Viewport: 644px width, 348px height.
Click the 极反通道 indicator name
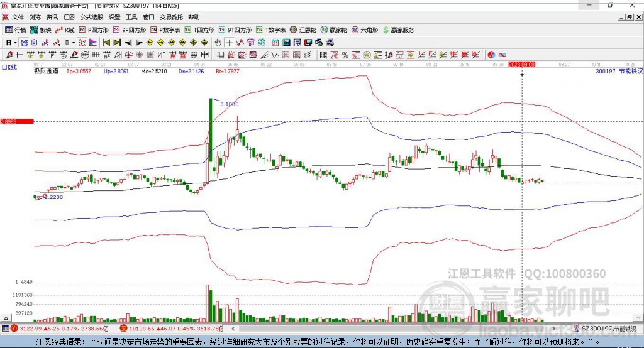pos(46,71)
